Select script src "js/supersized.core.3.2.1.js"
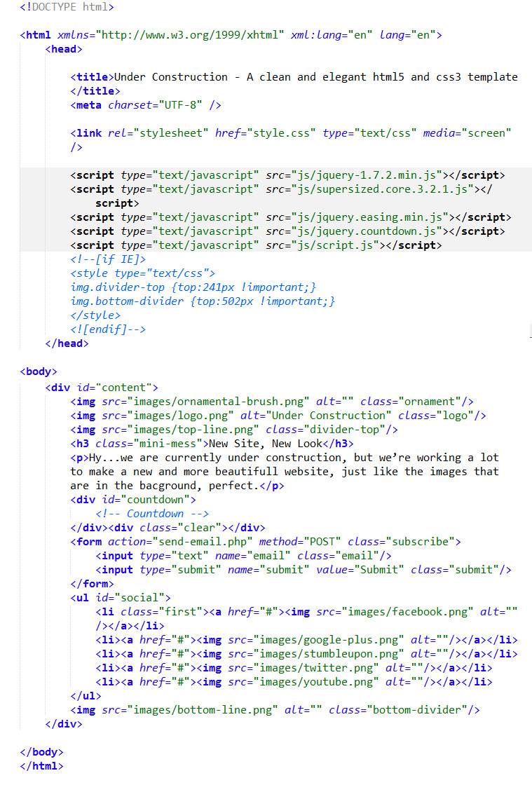 [382, 189]
